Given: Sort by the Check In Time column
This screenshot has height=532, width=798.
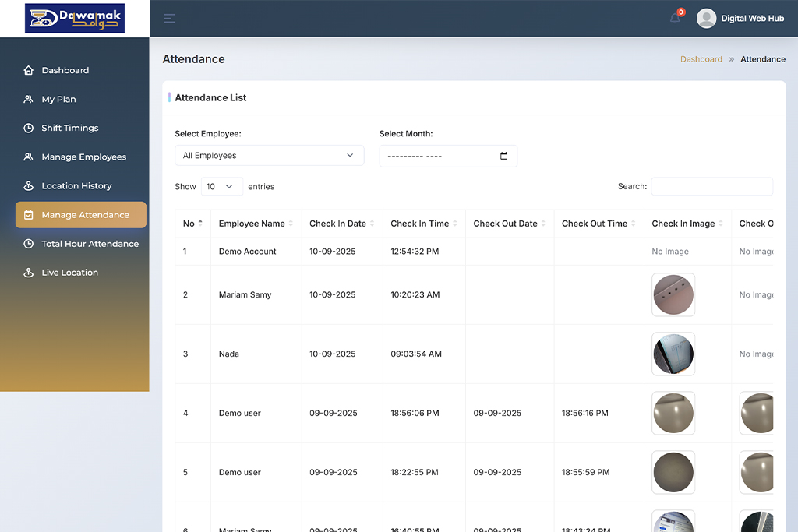Looking at the screenshot, I should point(421,224).
